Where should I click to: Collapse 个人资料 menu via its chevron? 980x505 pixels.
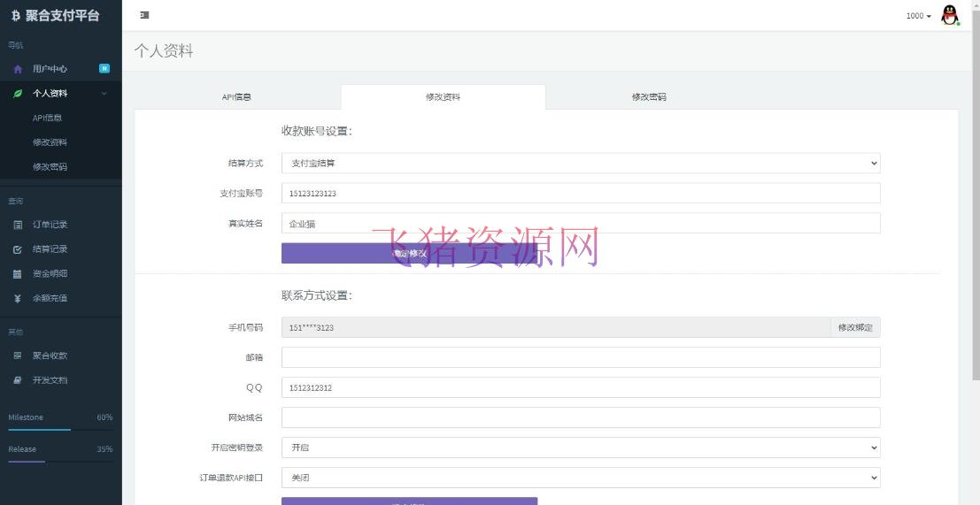click(104, 93)
